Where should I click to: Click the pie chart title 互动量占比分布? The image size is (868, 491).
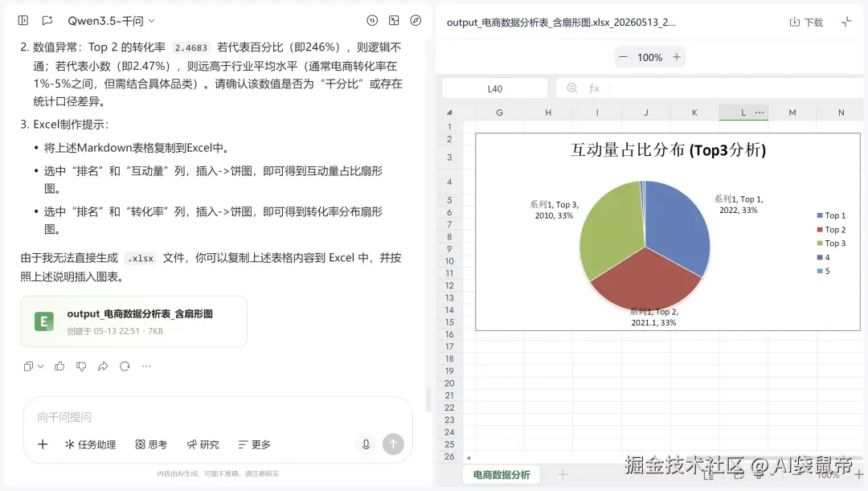click(668, 150)
